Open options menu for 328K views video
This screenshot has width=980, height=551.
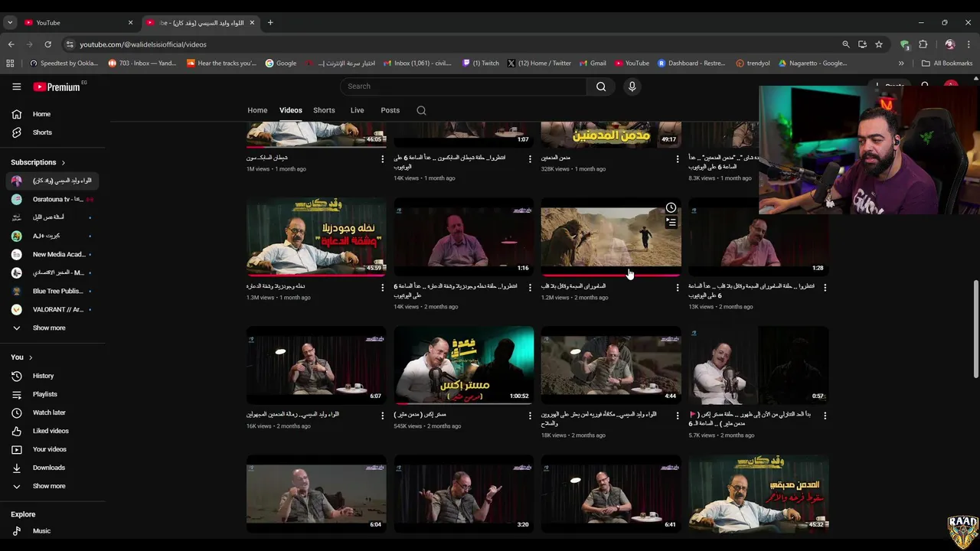pos(677,159)
